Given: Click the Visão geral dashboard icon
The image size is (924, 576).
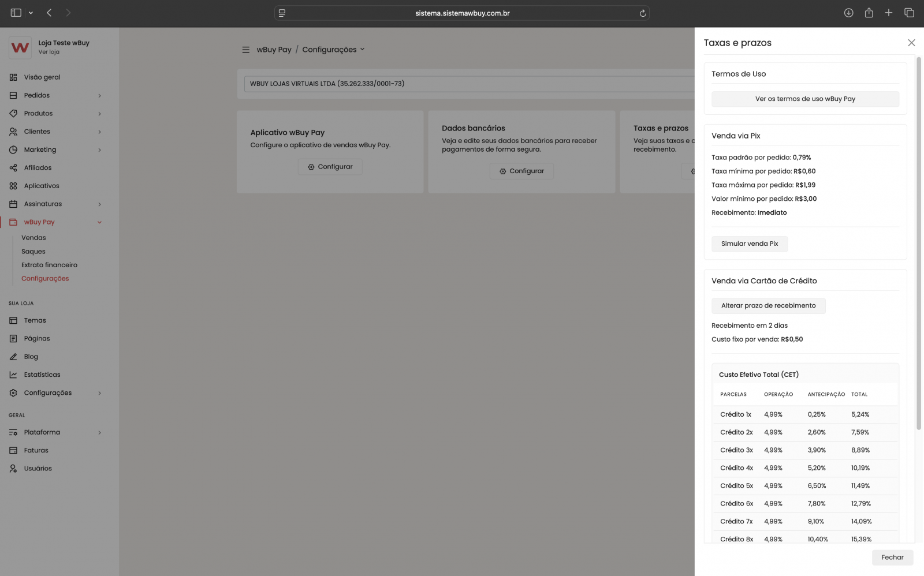Looking at the screenshot, I should point(13,77).
